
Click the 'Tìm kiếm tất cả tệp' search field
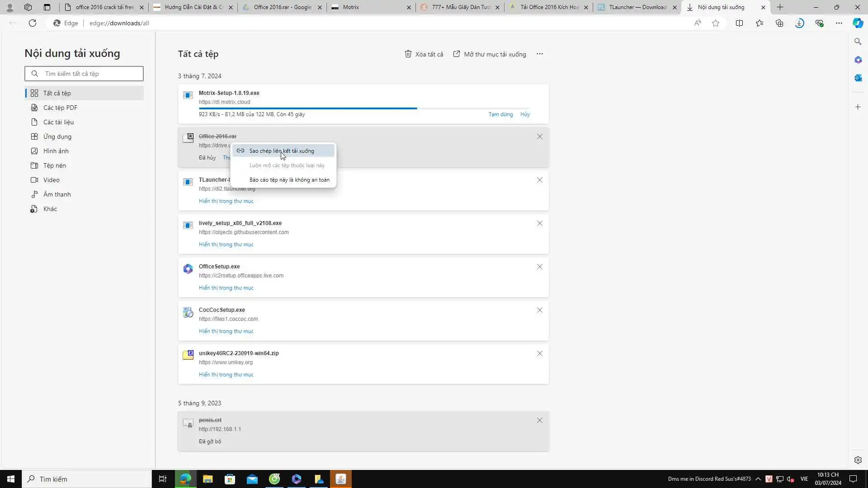(x=90, y=74)
